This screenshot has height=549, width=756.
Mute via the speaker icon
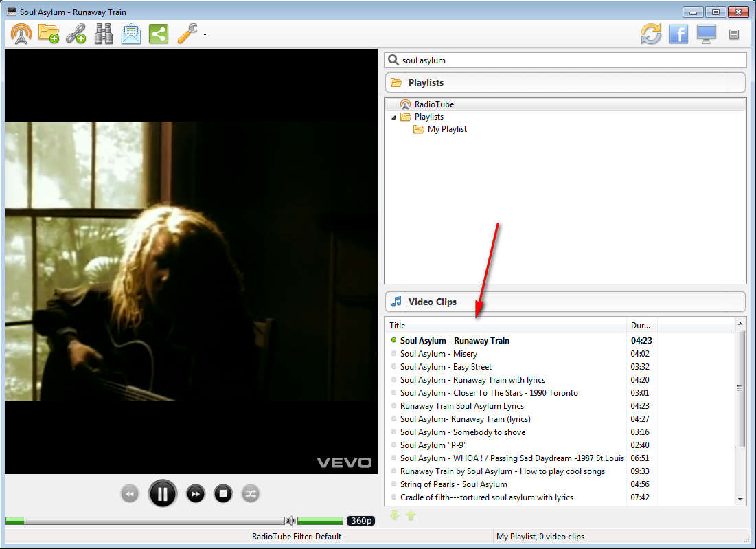290,521
